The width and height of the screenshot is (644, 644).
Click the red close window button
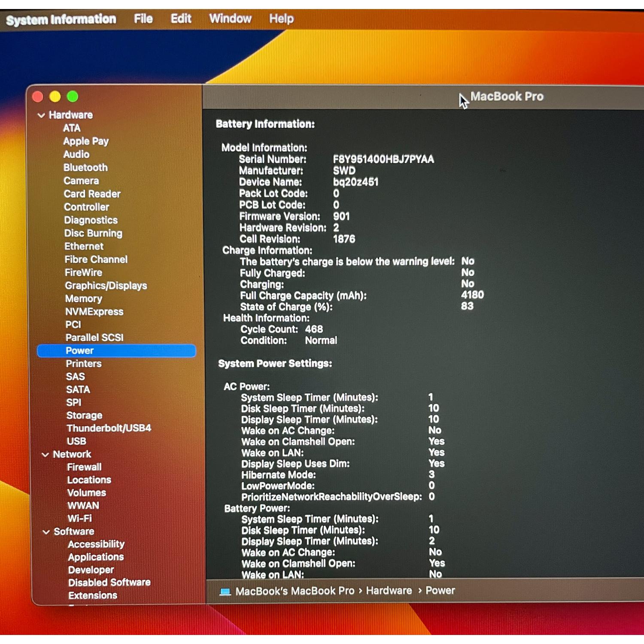click(x=38, y=97)
